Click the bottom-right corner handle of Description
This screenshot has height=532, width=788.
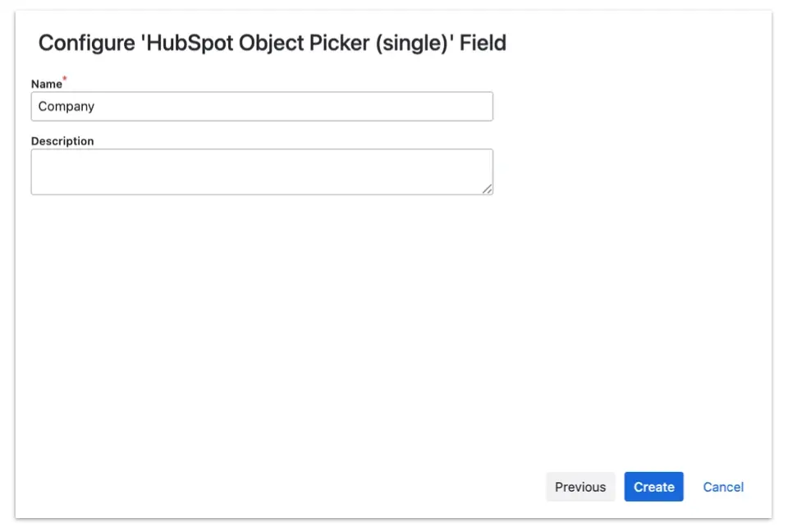click(489, 190)
